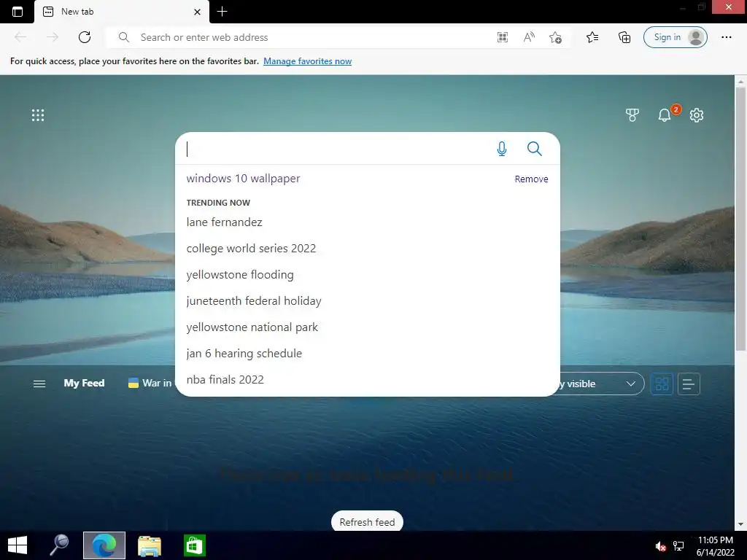The height and width of the screenshot is (560, 747).
Task: Open the Windows Start menu
Action: (x=18, y=545)
